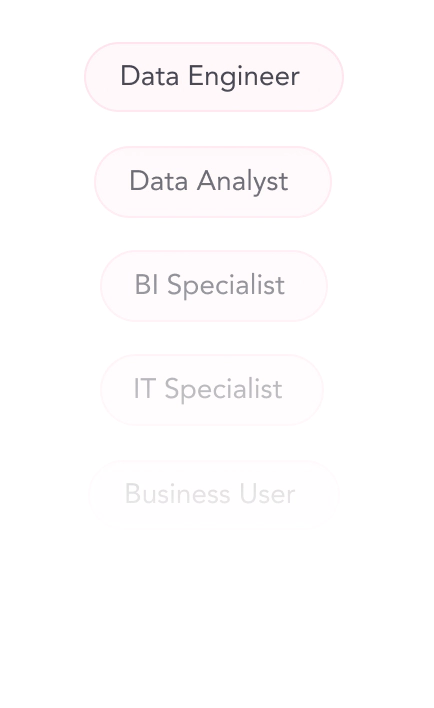Screen dimensions: 434x708
Task: Open the Business User persona
Action: [214, 494]
